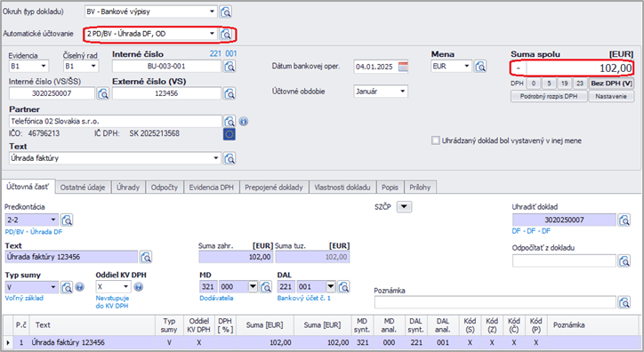The height and width of the screenshot is (352, 644).
Task: Open Typ sumy V dropdown
Action: point(53,287)
